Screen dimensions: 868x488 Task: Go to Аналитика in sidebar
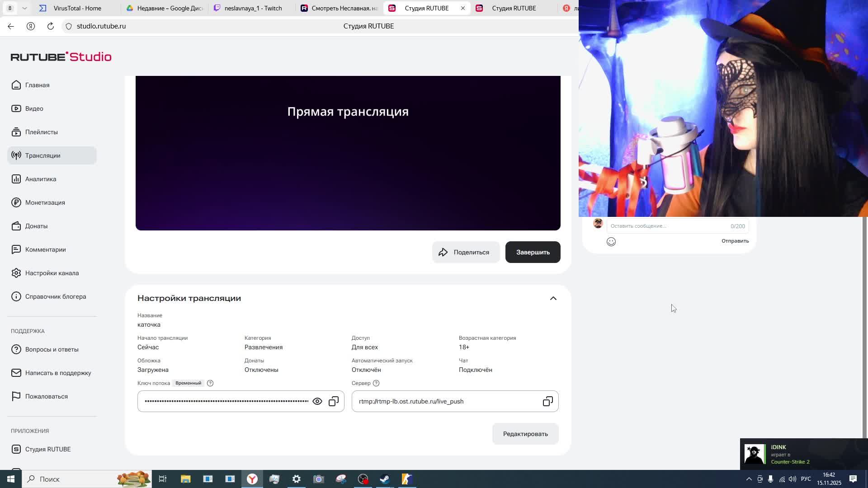coord(41,179)
